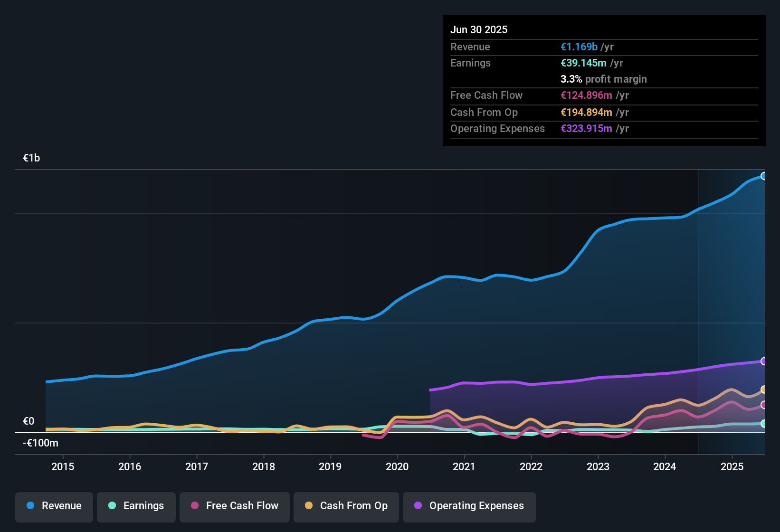Click the €194.894m cash from op value

click(586, 112)
